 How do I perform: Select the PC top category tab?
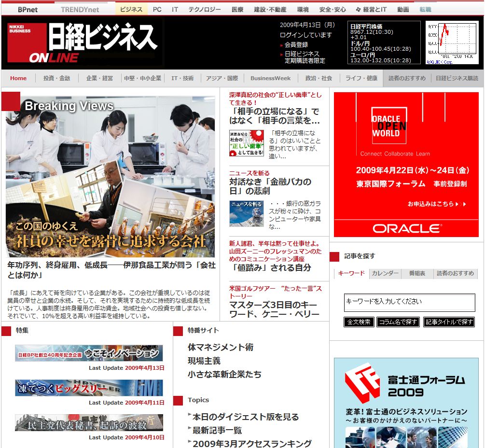157,10
